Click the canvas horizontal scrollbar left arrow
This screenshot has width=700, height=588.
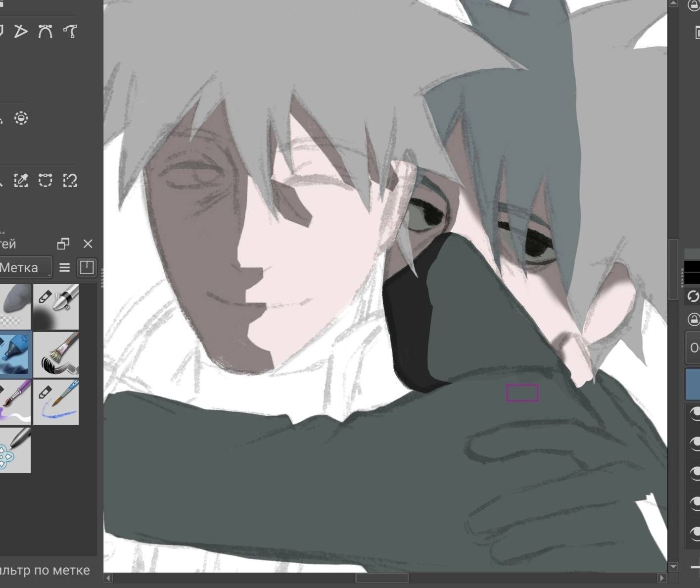pos(108,578)
